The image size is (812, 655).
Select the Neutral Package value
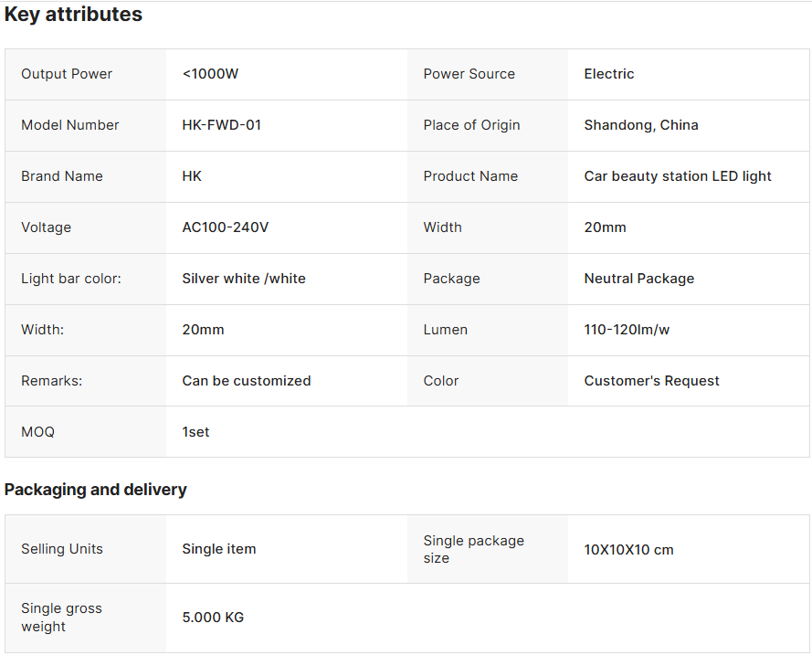[x=639, y=279]
